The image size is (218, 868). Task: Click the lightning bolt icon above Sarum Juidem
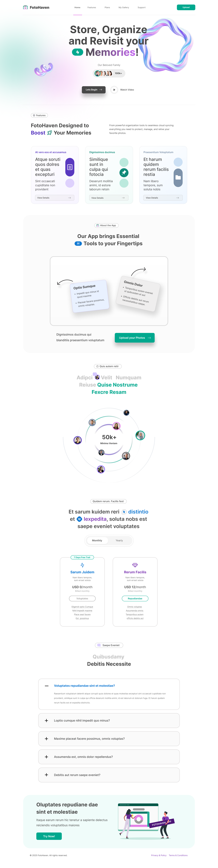tap(82, 565)
